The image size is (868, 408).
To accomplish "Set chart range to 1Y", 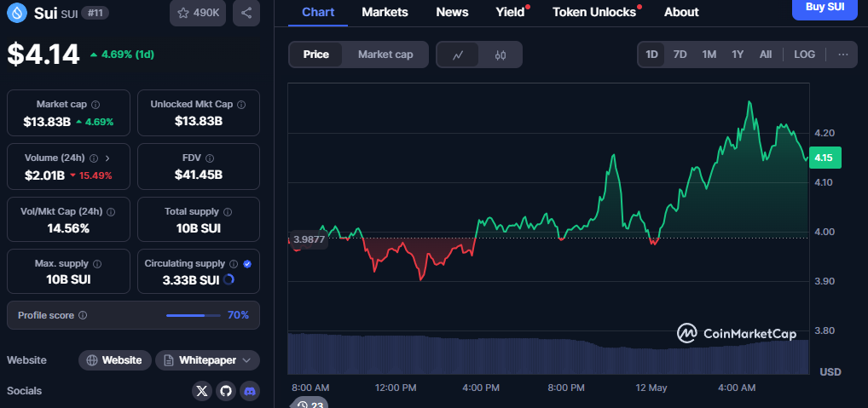I will click(x=738, y=55).
